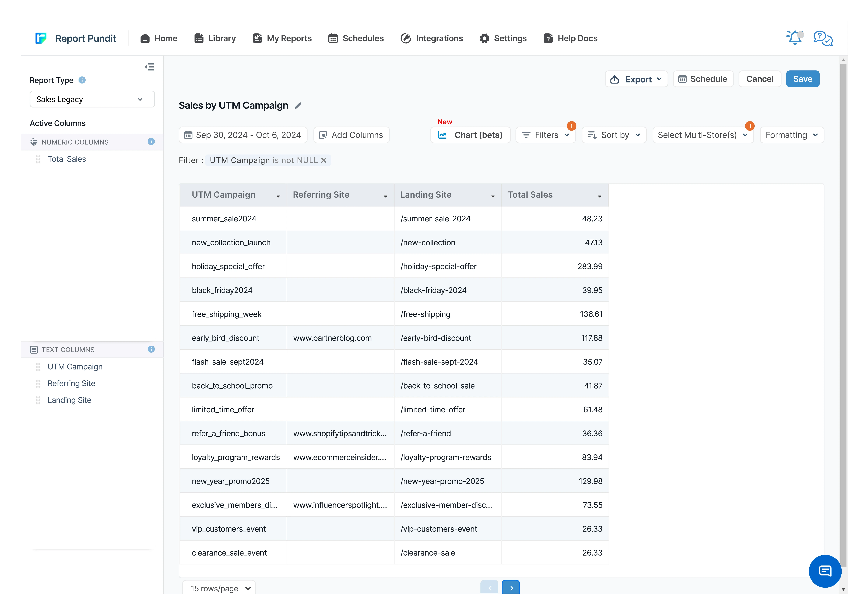Image resolution: width=868 pixels, height=614 pixels.
Task: Click the Save button
Action: [802, 79]
